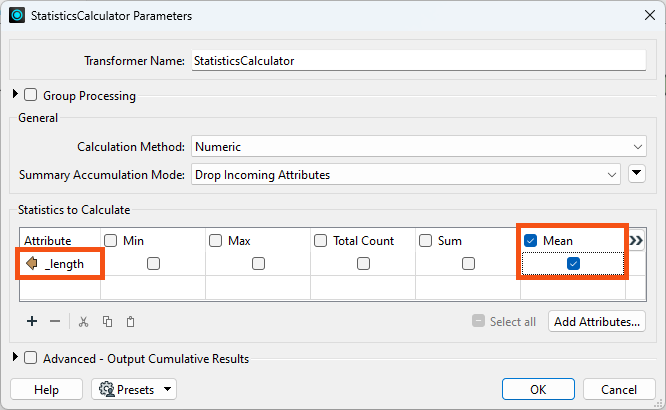This screenshot has height=410, width=666.
Task: Click the Transformer Name input field
Action: pos(419,61)
